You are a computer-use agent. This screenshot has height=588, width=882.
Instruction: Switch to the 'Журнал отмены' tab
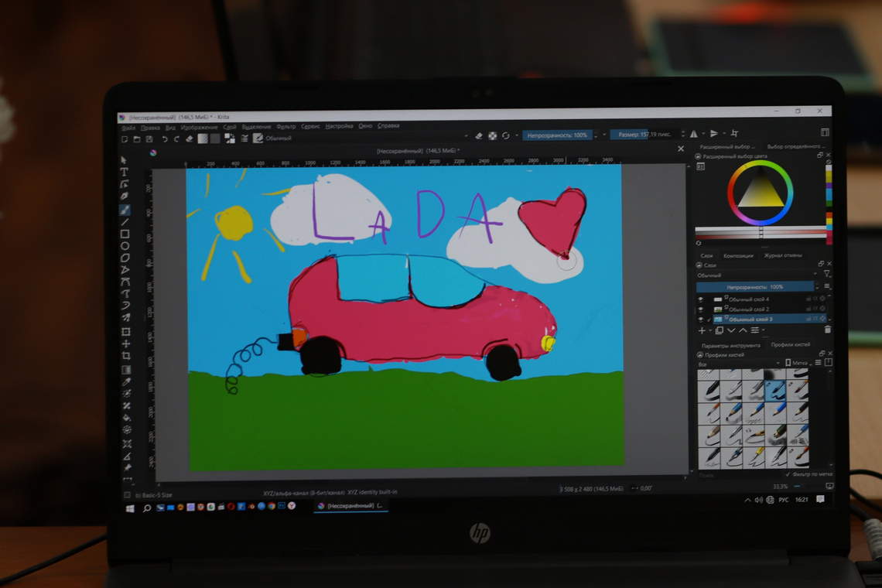coord(782,255)
